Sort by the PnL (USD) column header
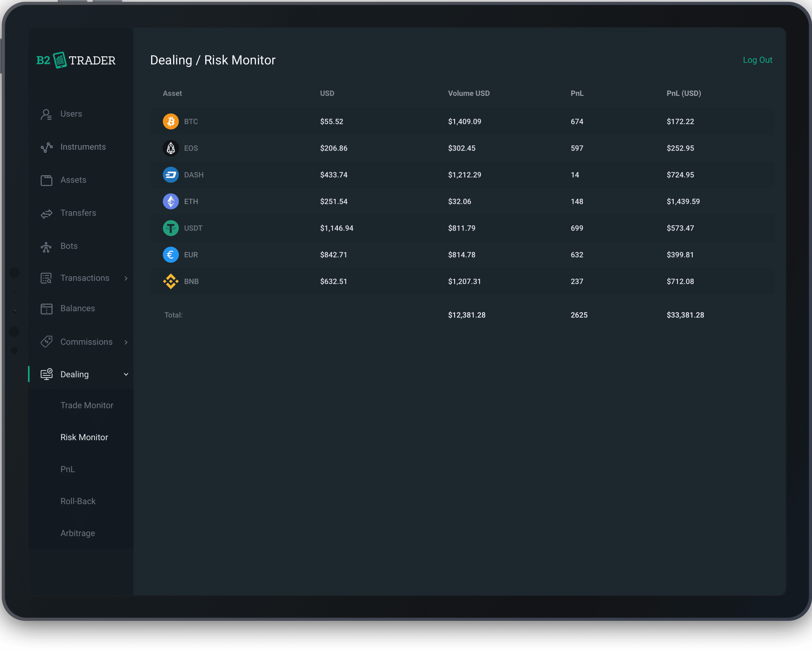Viewport: 812px width, 653px height. 684,93
